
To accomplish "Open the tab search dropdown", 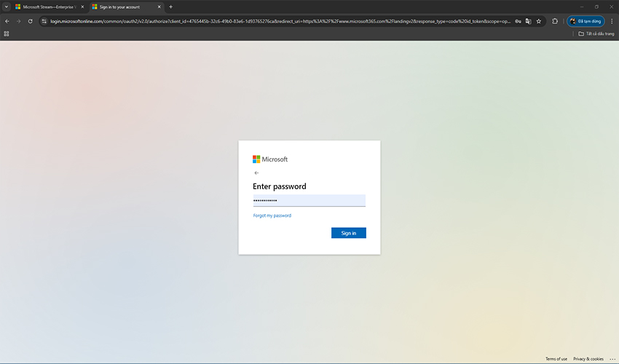I will pos(7,7).
